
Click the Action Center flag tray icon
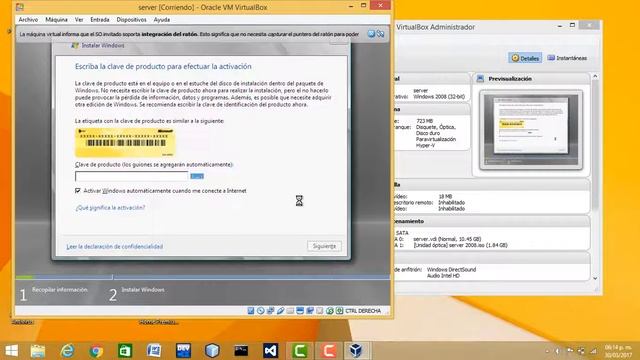pos(570,351)
